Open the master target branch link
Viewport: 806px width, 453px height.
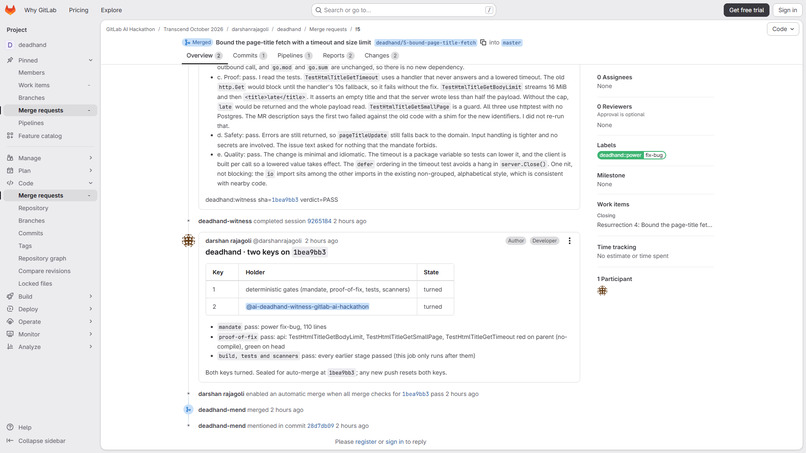tap(511, 43)
